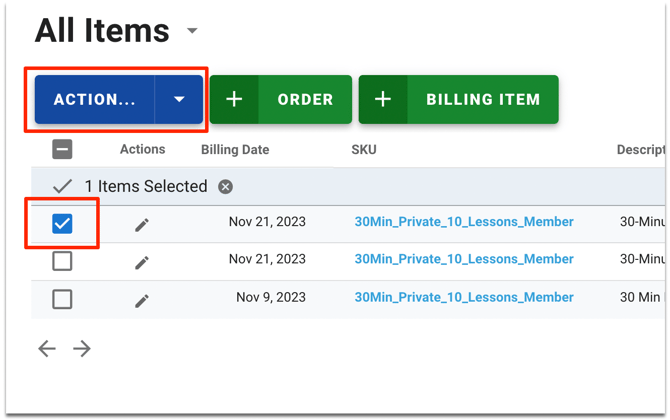670x420 pixels.
Task: Click the blue ACTION button
Action: (94, 100)
